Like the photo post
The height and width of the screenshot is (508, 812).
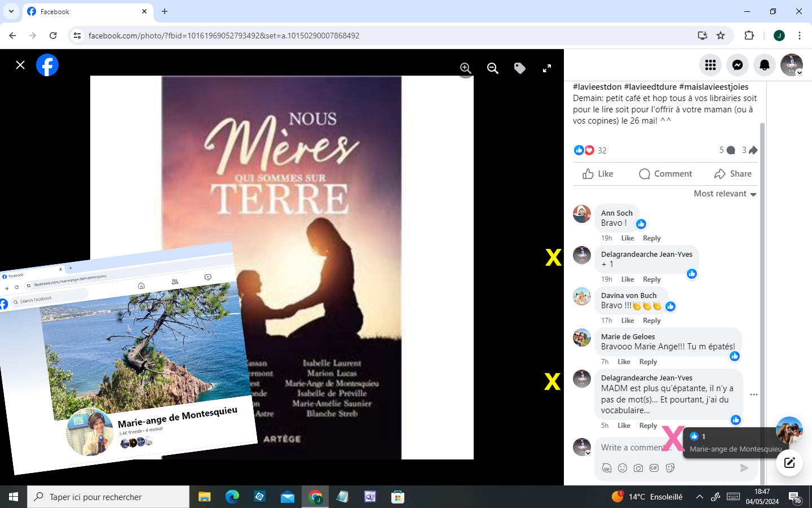pyautogui.click(x=598, y=174)
